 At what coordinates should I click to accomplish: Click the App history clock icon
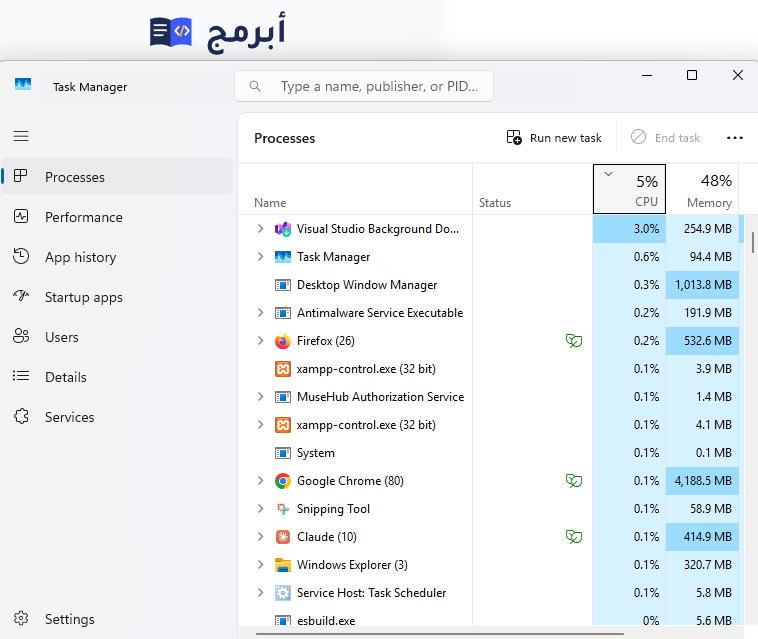tap(21, 256)
